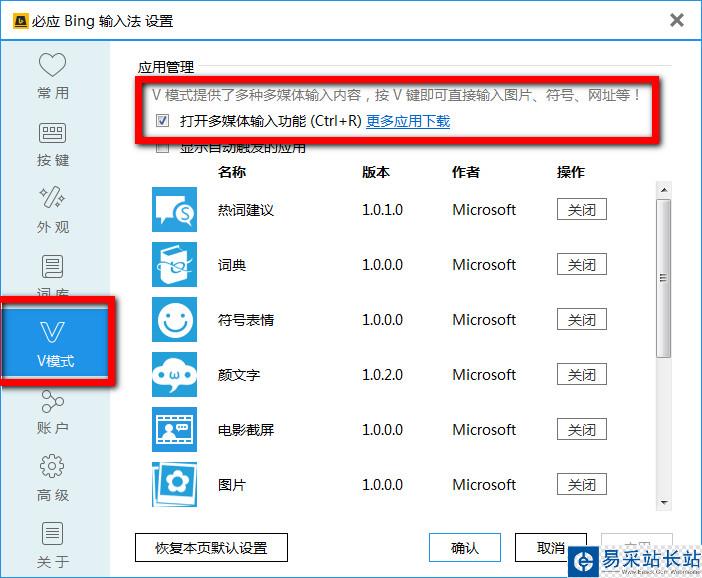
Task: Click 关闭 for the 词典 app
Action: [x=582, y=264]
